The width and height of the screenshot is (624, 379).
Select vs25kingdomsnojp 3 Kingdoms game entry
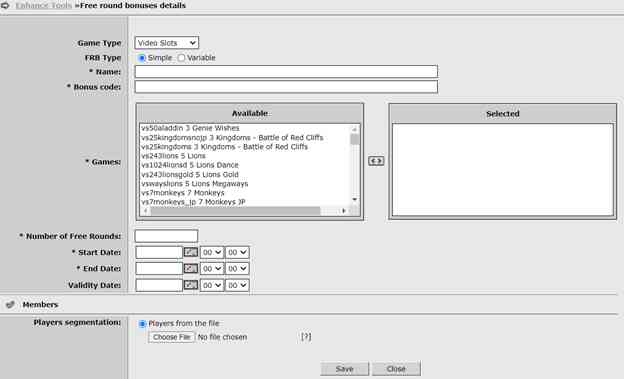[x=232, y=137]
